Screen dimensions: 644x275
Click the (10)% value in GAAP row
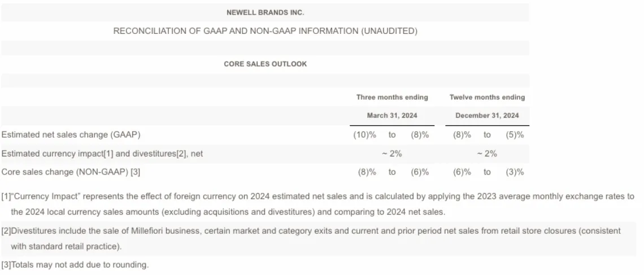coord(364,135)
